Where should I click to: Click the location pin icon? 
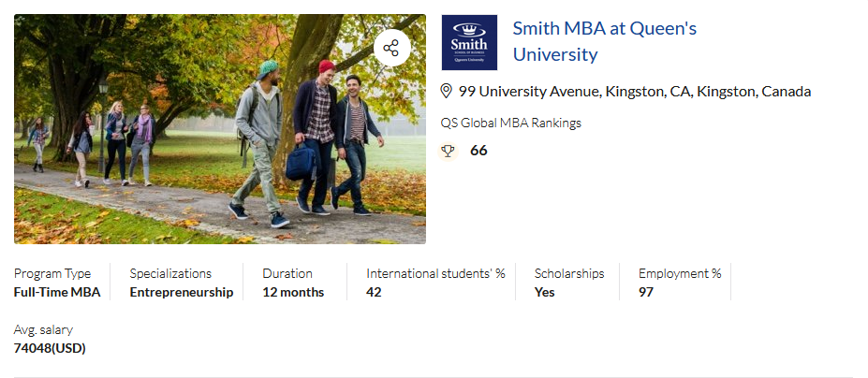(447, 91)
